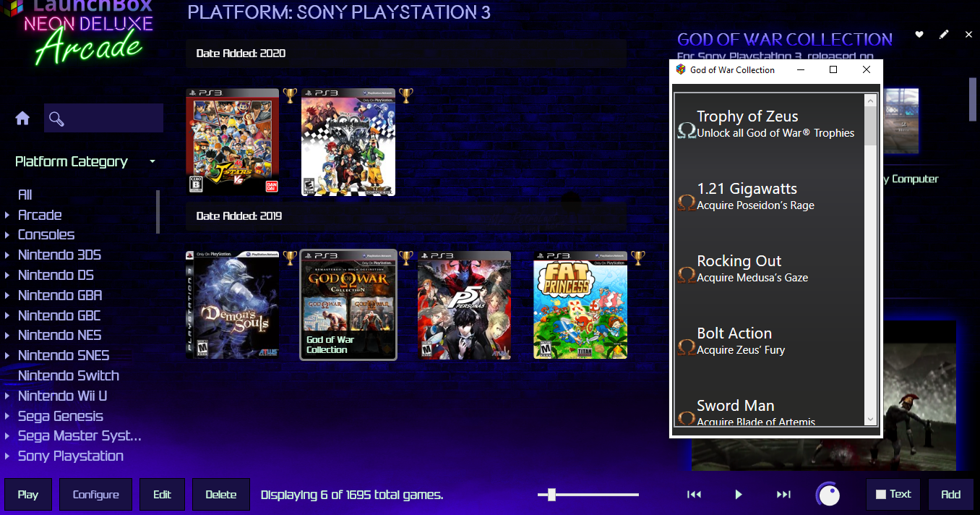Click the platform list scrollbar
The width and height of the screenshot is (980, 515).
158,211
